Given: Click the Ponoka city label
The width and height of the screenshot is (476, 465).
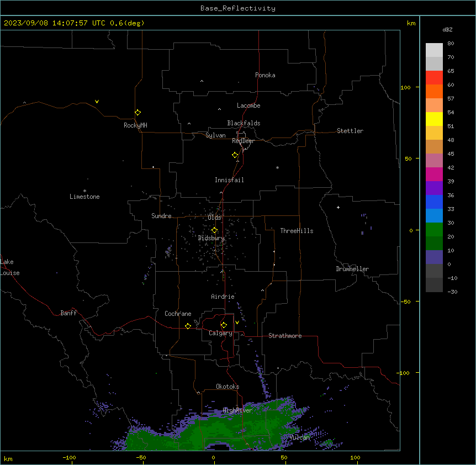Looking at the screenshot, I should pos(265,75).
